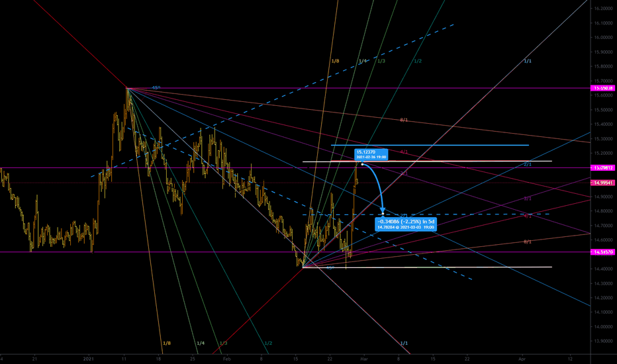Click the 8/1 label on the rising fan line
Viewport: 617px width, 364px height.
point(528,242)
